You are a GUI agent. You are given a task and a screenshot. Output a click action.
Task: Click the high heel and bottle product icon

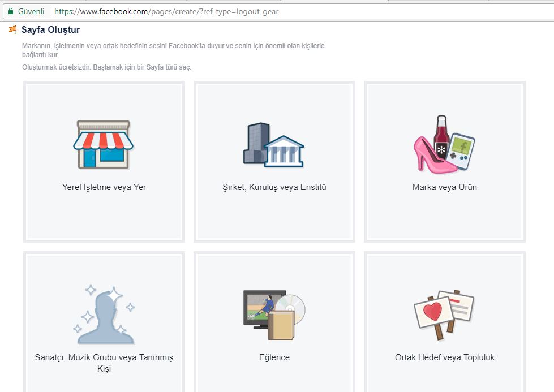tap(444, 144)
